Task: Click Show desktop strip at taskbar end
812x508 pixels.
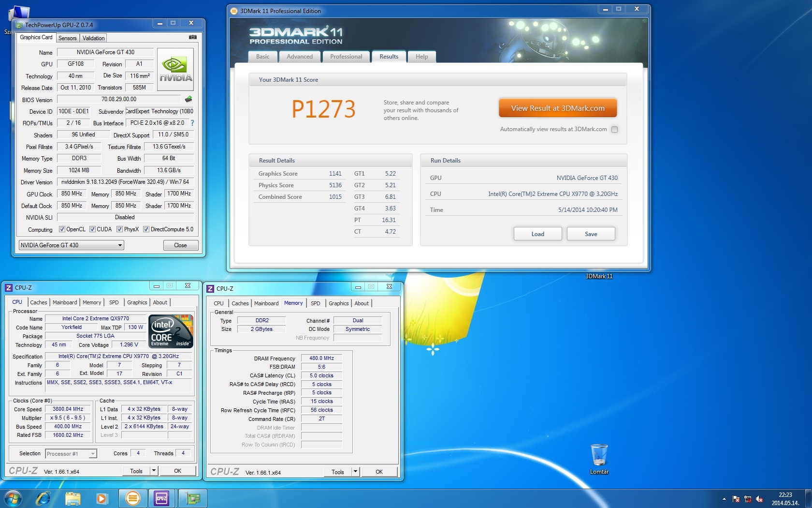Action: point(809,498)
